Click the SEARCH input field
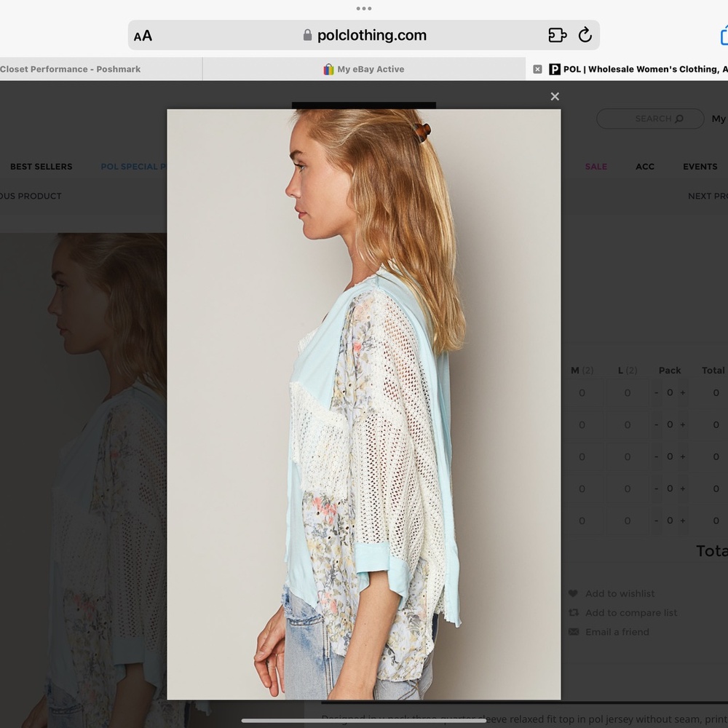 [650, 119]
